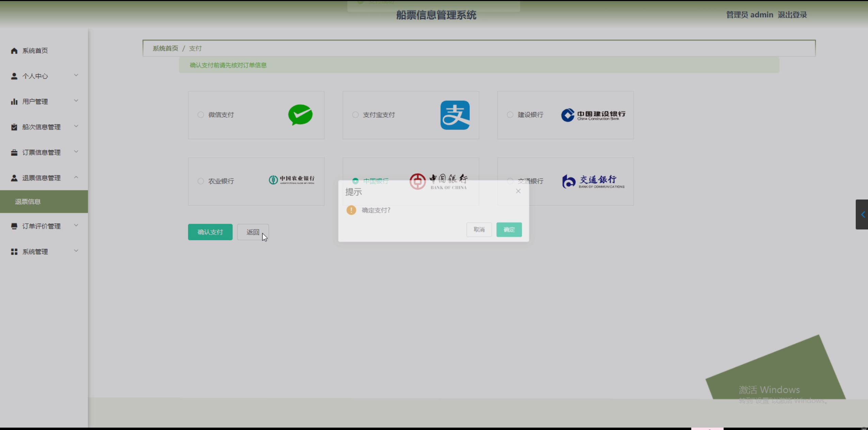Click the 确定 button in the dialog
The image size is (868, 430).
tap(509, 229)
